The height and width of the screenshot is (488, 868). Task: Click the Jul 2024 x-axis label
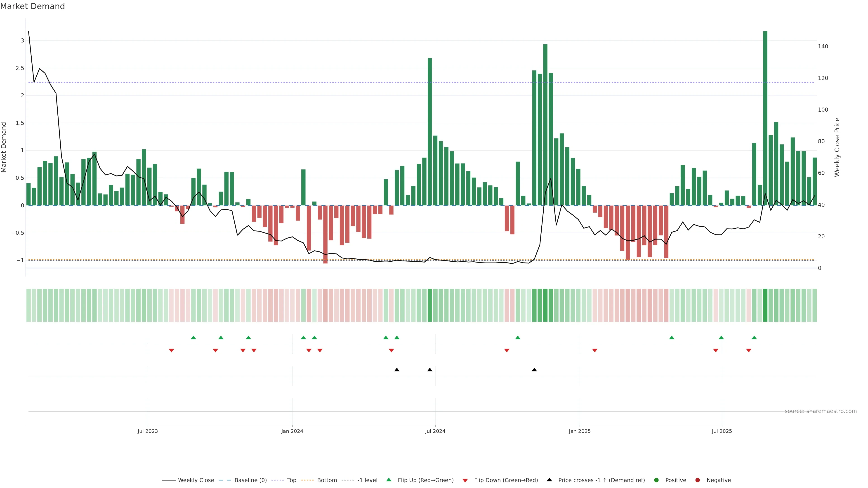tap(435, 431)
